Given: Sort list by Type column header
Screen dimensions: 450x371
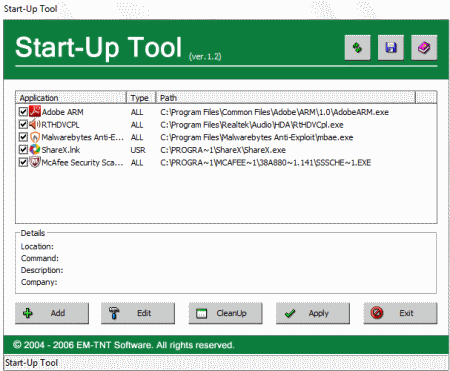Looking at the screenshot, I should coord(141,98).
